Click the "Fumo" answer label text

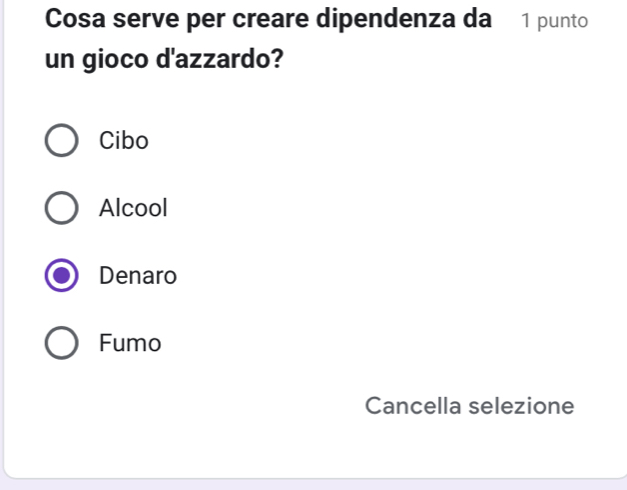[130, 344]
